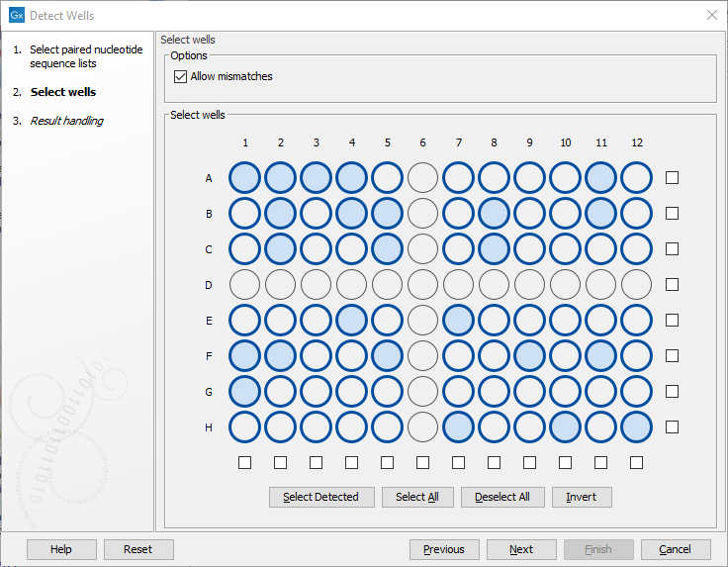The image size is (728, 567).
Task: Tick the row A selection checkbox
Action: coord(673,178)
